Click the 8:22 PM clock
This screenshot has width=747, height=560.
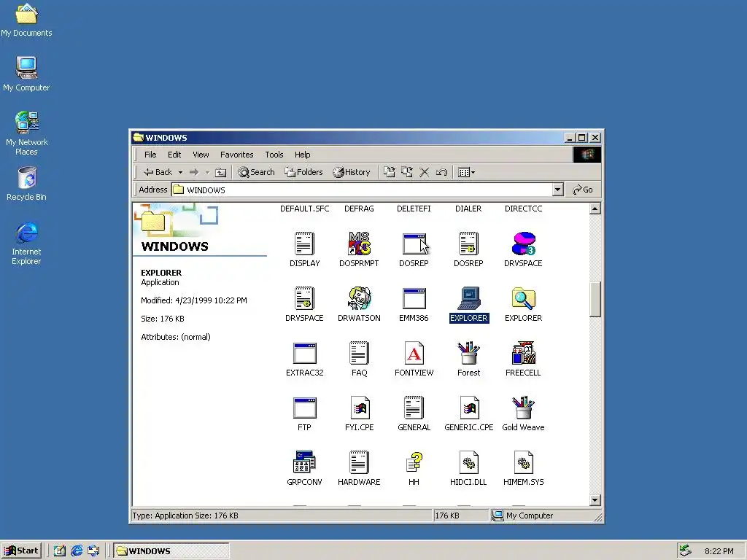click(719, 551)
